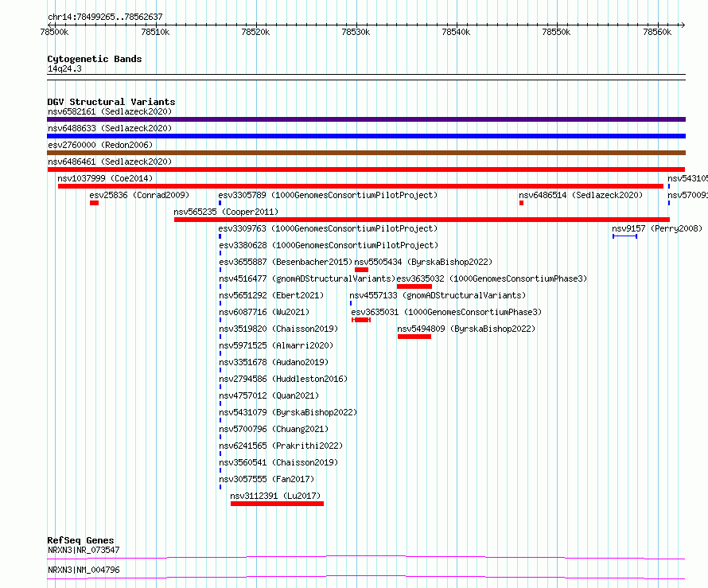
Task: Open the nsv6241565 (Prakrithi2022) label
Action: click(281, 446)
